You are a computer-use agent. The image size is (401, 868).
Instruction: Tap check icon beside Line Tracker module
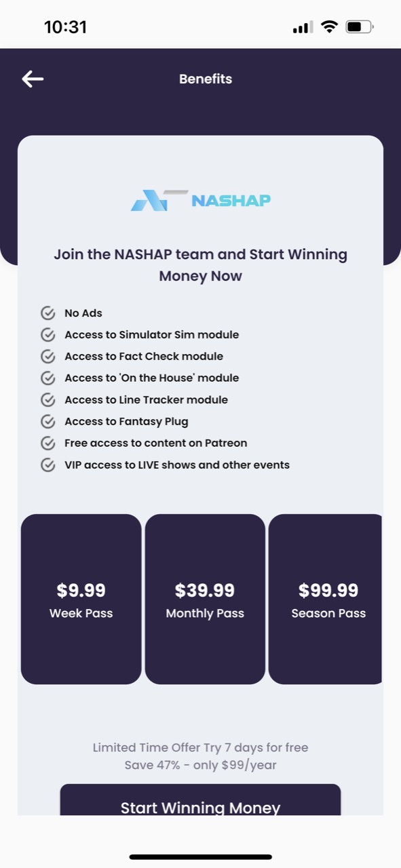47,400
